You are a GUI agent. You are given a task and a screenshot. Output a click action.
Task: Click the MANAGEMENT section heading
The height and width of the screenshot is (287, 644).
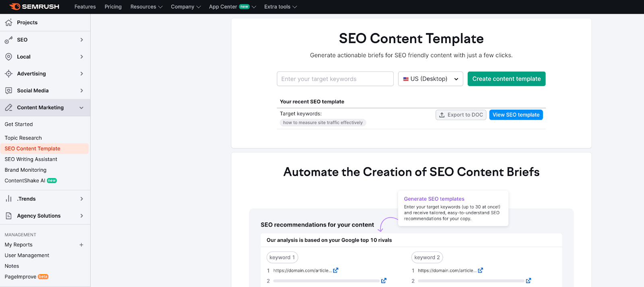pyautogui.click(x=20, y=235)
